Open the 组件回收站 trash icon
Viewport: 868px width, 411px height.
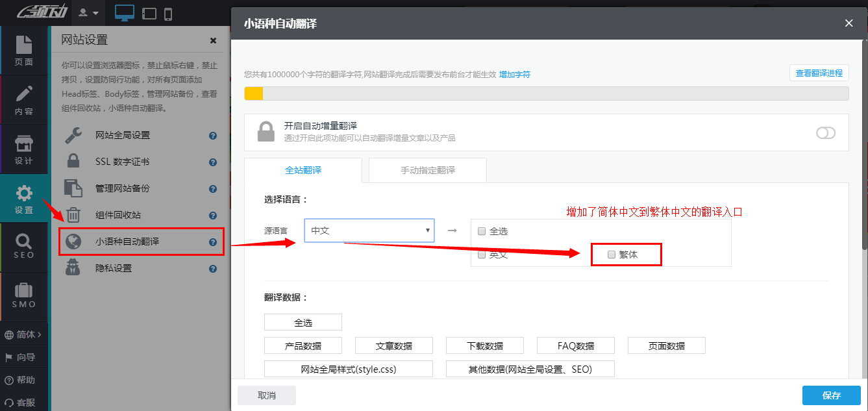pyautogui.click(x=73, y=215)
